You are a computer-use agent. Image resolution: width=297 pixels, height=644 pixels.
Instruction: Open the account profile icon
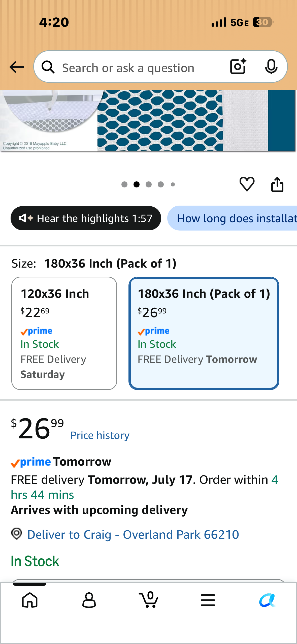click(x=89, y=600)
